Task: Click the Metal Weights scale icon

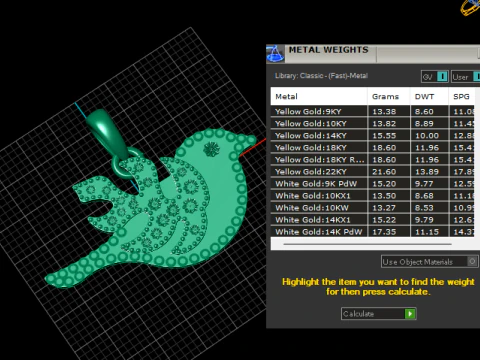Action: pyautogui.click(x=275, y=53)
